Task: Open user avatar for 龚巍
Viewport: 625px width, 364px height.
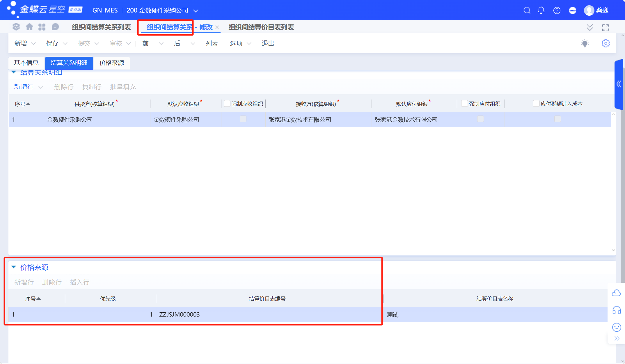Action: 589,10
